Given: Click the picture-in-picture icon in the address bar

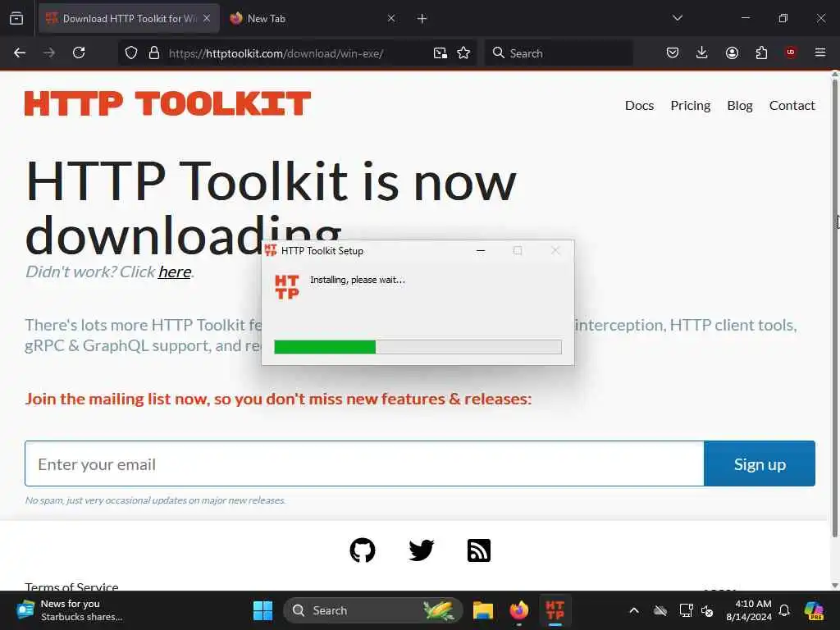Looking at the screenshot, I should (441, 53).
